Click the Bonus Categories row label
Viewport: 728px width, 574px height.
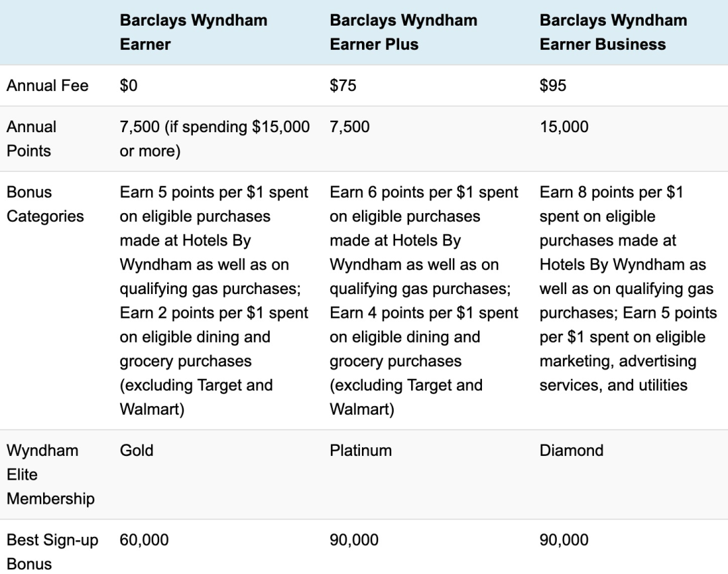pos(45,204)
